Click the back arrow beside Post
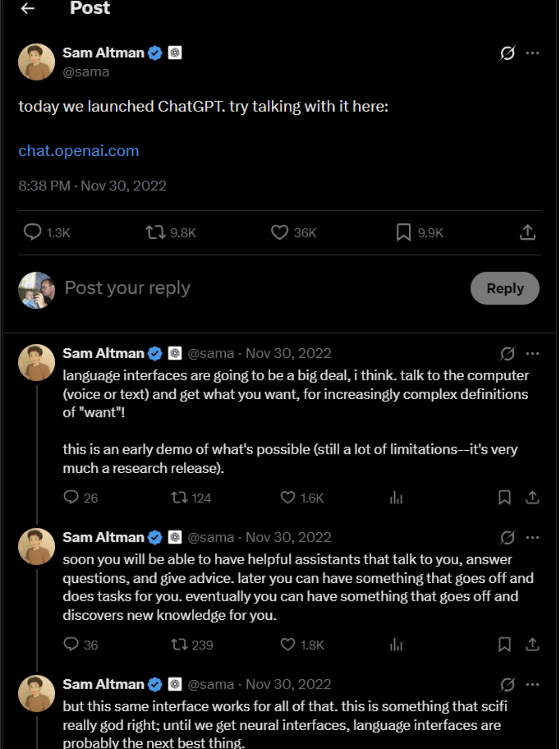This screenshot has width=560, height=749. coord(27,8)
